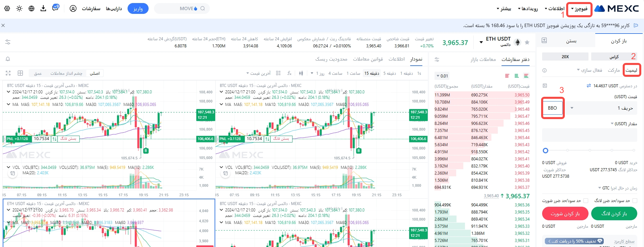
Task: Open قوانین معاملات tab
Action: pyautogui.click(x=368, y=59)
